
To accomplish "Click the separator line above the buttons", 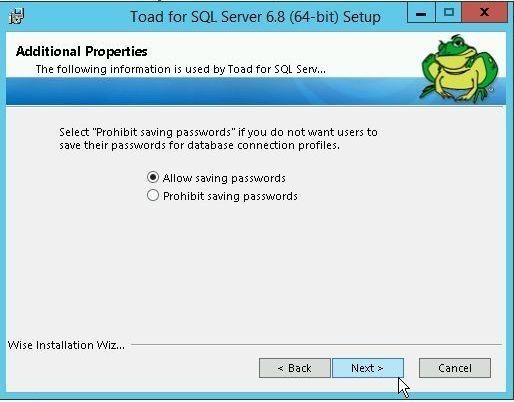I will [x=316, y=345].
